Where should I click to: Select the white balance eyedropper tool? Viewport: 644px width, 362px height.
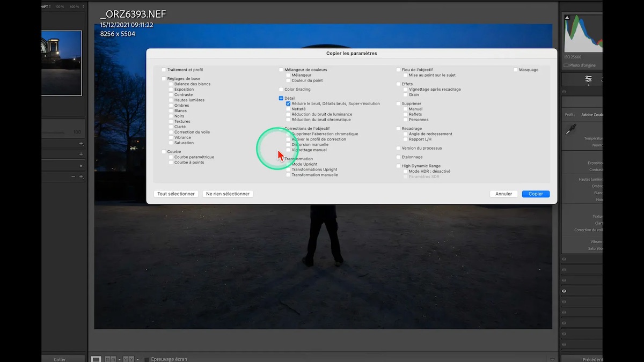coord(570,129)
